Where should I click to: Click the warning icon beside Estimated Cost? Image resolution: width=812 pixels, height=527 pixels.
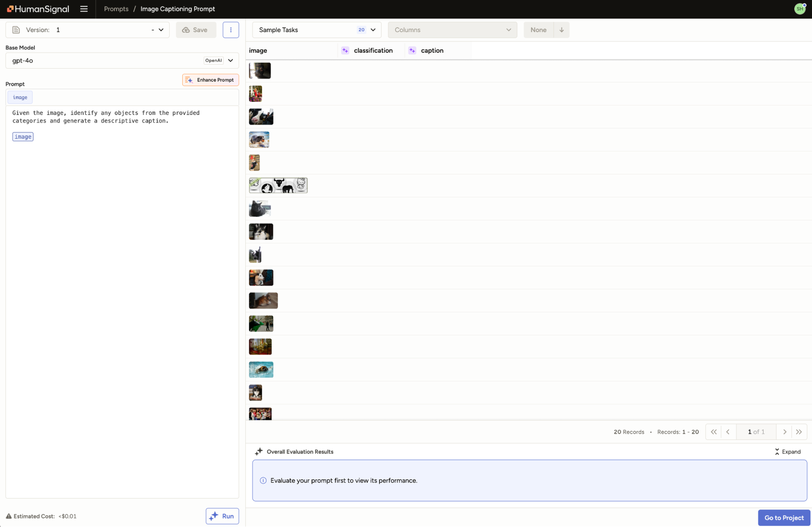click(x=8, y=516)
